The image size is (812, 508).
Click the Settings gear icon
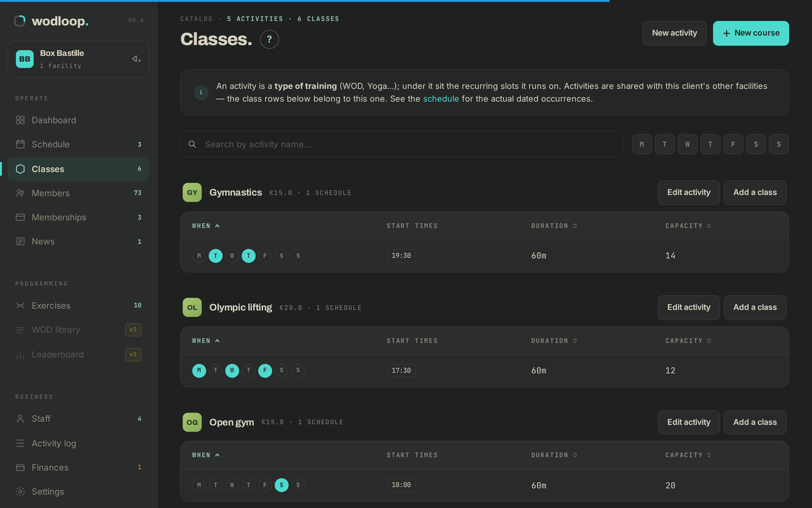(x=20, y=491)
